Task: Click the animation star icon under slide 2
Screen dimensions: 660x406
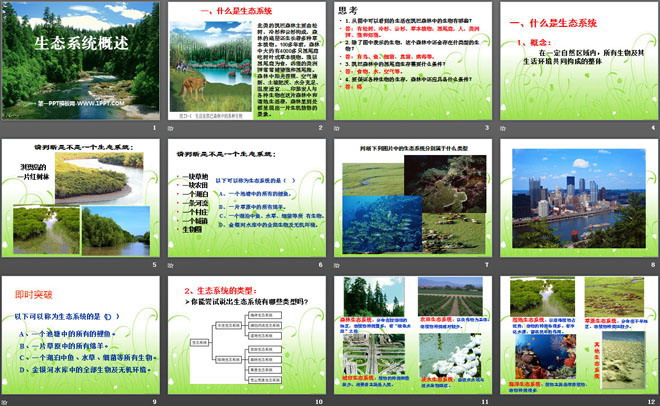Action: tap(170, 128)
